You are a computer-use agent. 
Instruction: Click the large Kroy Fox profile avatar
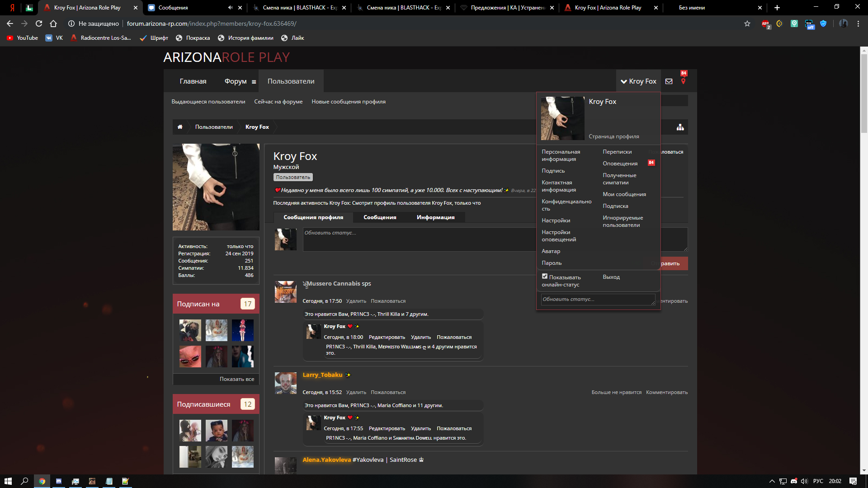pyautogui.click(x=216, y=187)
